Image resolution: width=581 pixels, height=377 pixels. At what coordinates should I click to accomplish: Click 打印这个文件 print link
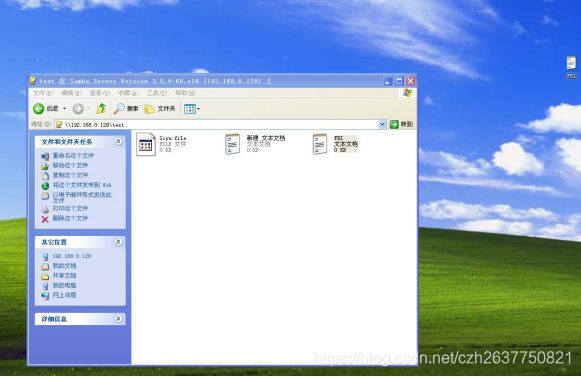tap(70, 208)
